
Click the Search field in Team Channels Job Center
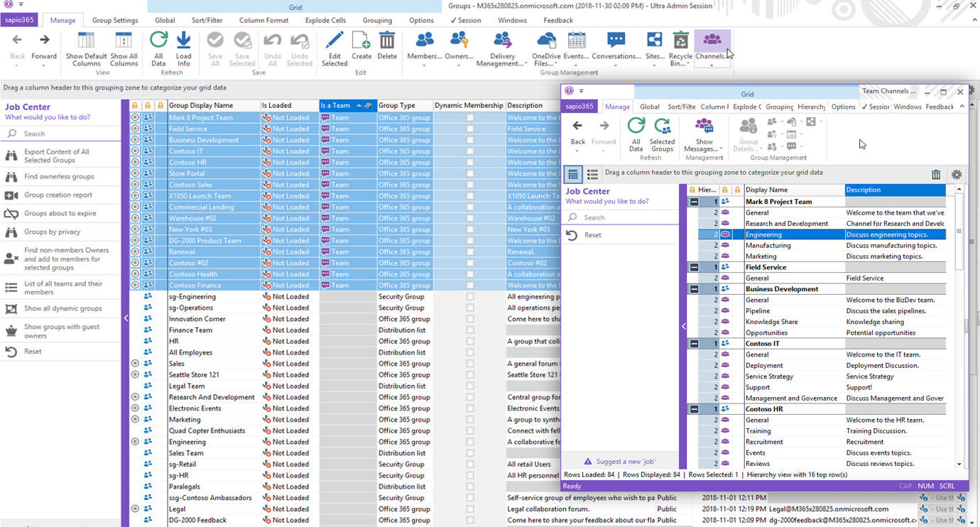click(x=621, y=217)
